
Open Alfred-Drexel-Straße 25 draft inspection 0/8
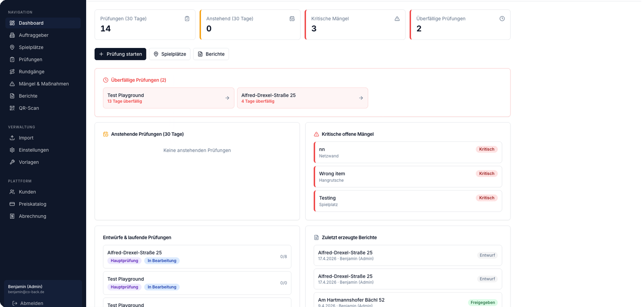click(x=197, y=257)
